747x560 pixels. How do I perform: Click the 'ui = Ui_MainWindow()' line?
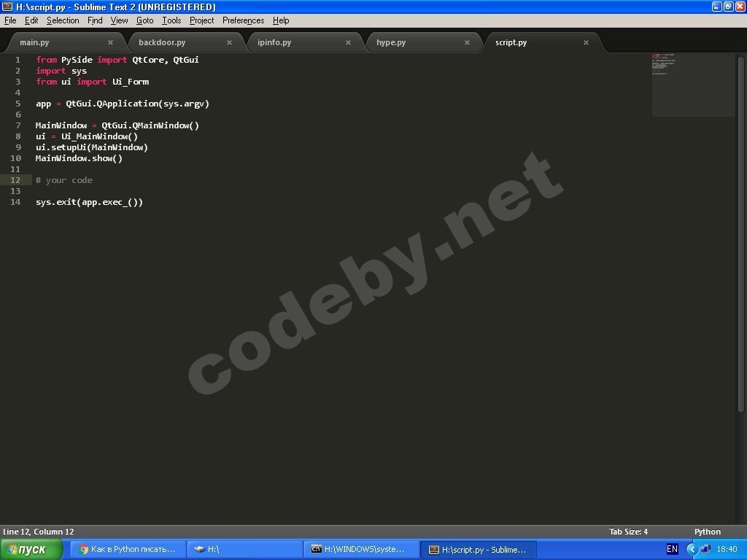(x=87, y=136)
